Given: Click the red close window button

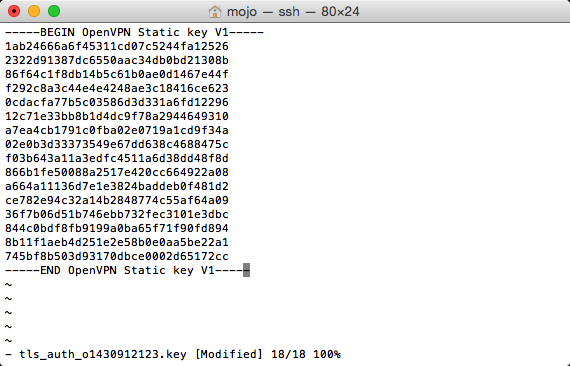Looking at the screenshot, I should [14, 11].
